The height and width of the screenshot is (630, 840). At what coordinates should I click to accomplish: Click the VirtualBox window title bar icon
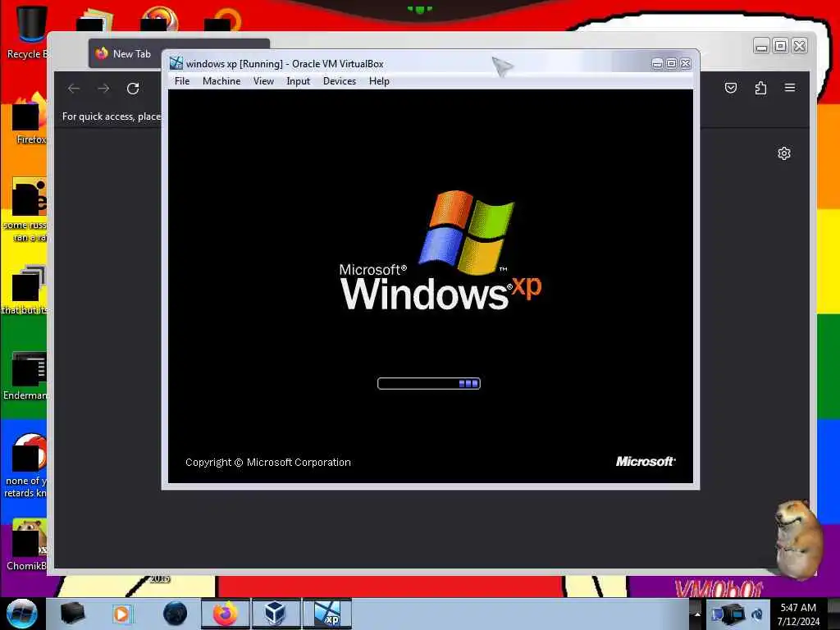[x=176, y=63]
